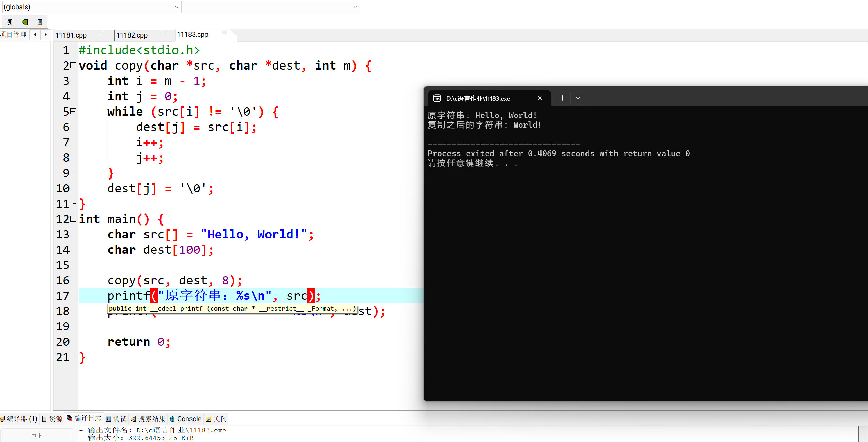The image size is (868, 442).
Task: Collapse the main function fold marker
Action: click(x=73, y=219)
